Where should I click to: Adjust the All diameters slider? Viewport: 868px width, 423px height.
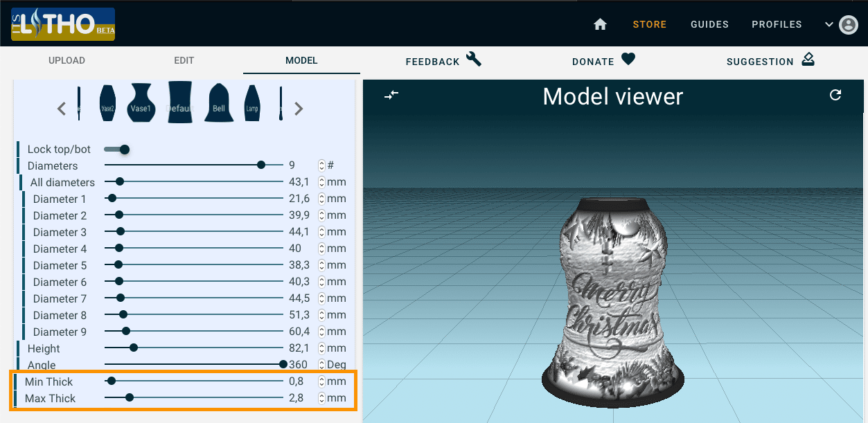pyautogui.click(x=194, y=181)
